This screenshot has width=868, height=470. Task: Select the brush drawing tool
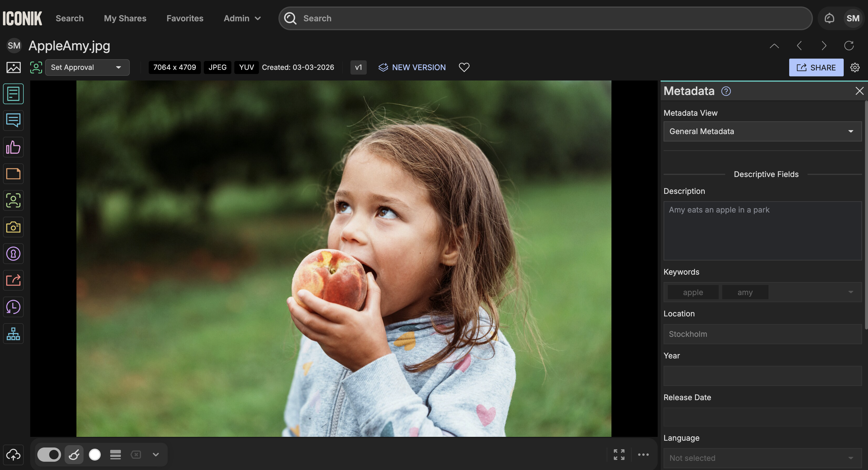point(74,455)
